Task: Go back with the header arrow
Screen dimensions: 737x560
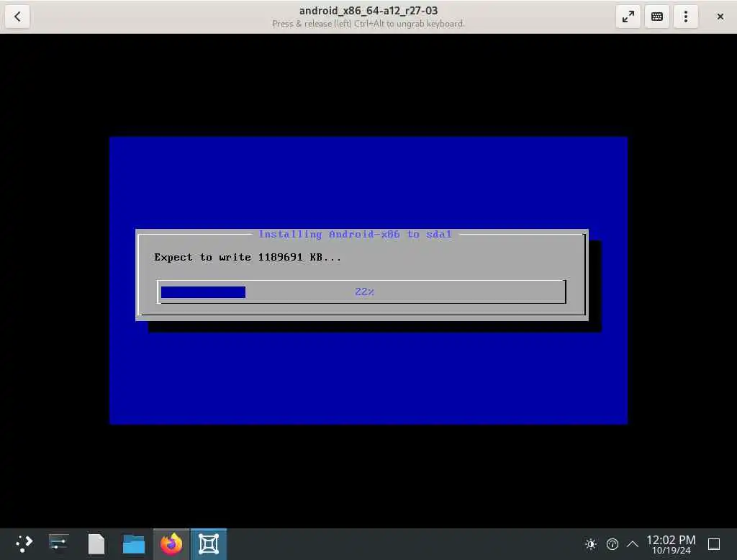Action: 17,17
